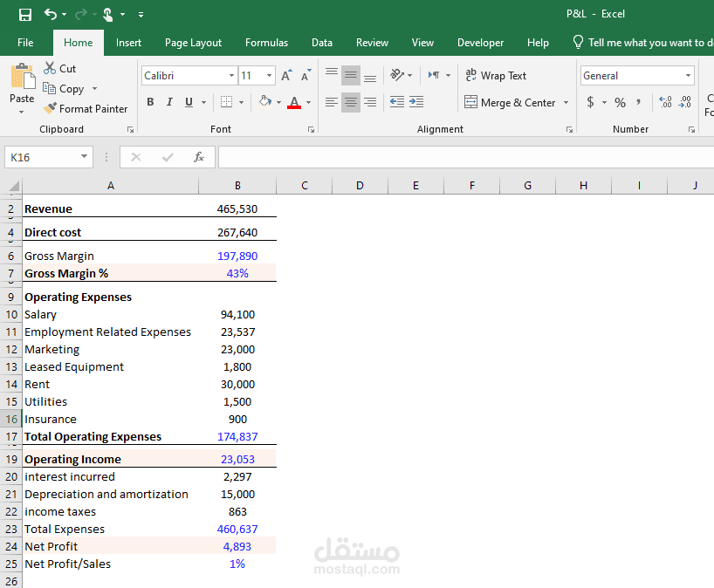The height and width of the screenshot is (588, 714).
Task: Toggle Middle Align icon
Action: [351, 75]
